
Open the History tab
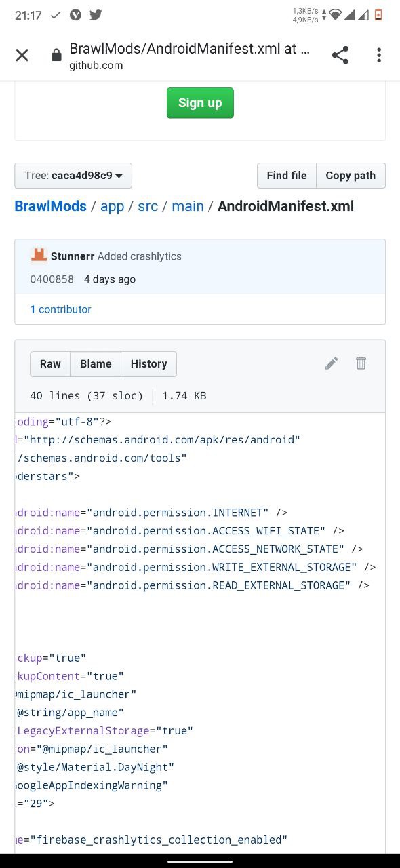click(148, 364)
